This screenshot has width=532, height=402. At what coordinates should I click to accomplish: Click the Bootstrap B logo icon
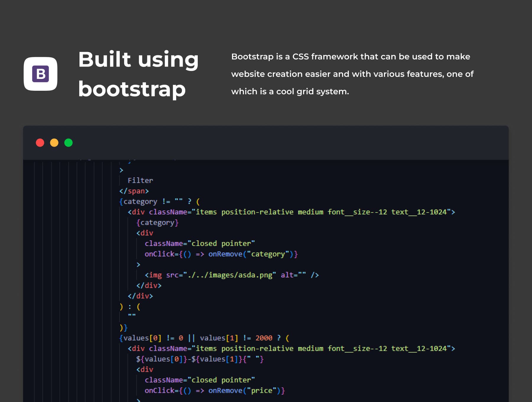point(40,74)
